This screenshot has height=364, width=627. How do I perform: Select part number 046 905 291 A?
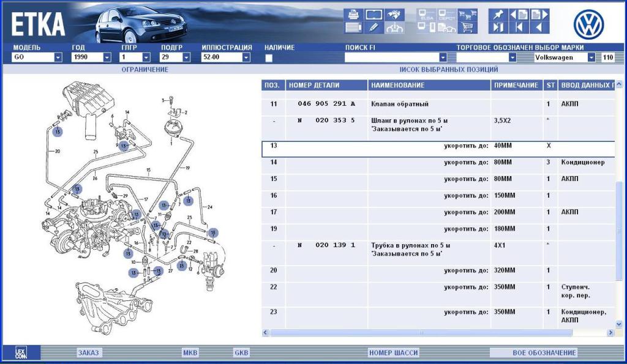pyautogui.click(x=326, y=104)
